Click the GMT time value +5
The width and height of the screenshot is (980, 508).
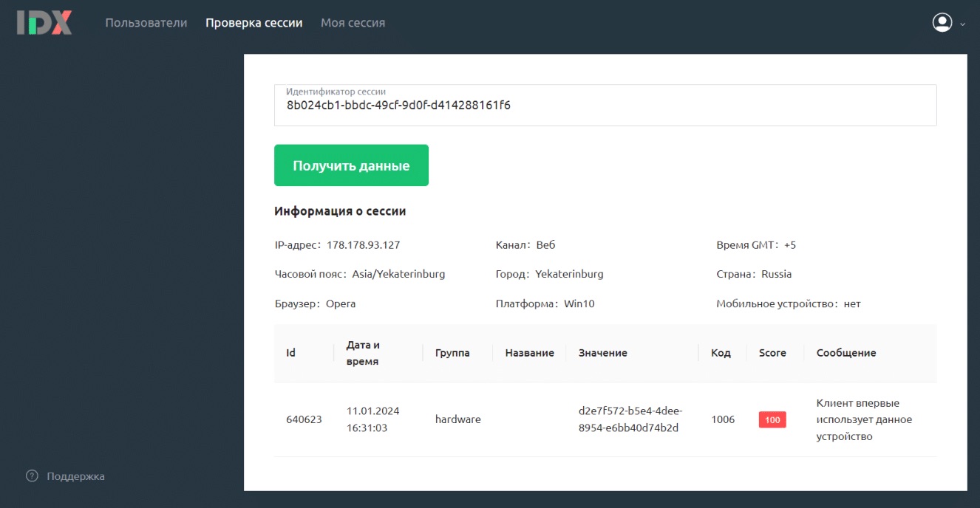click(x=790, y=245)
